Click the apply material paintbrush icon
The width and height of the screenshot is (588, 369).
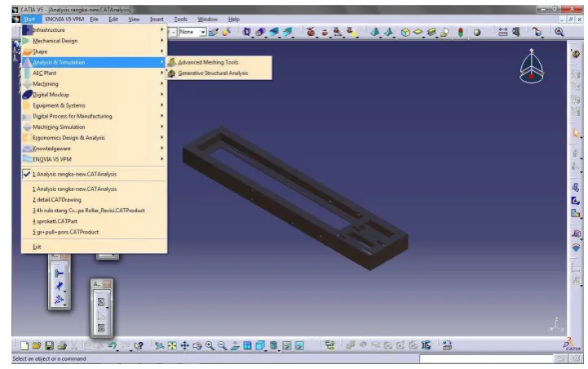(214, 33)
